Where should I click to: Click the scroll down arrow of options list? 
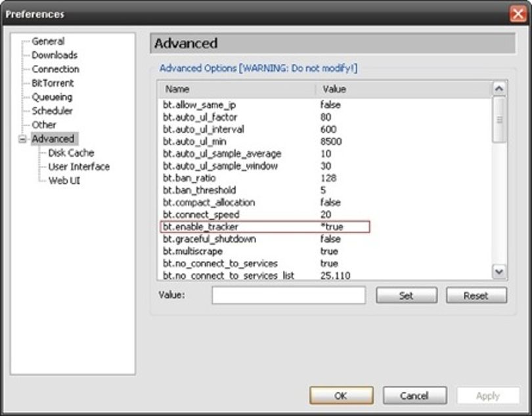click(x=499, y=271)
